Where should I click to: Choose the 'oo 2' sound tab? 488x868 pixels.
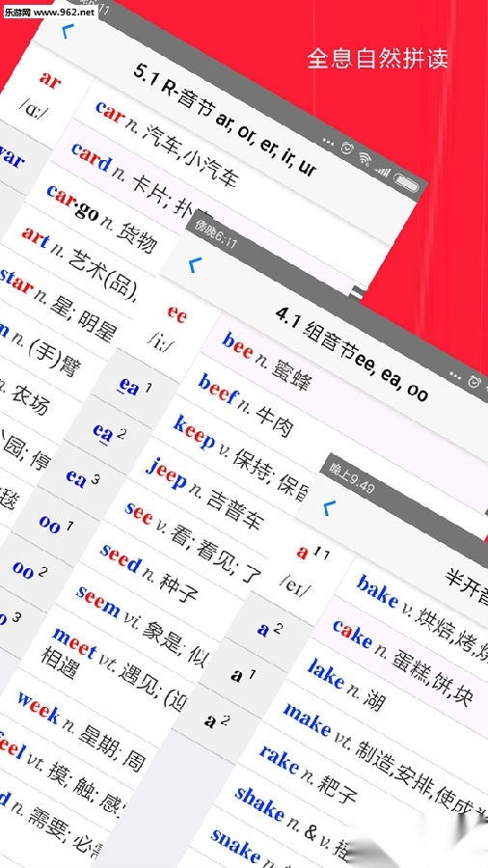pyautogui.click(x=29, y=569)
